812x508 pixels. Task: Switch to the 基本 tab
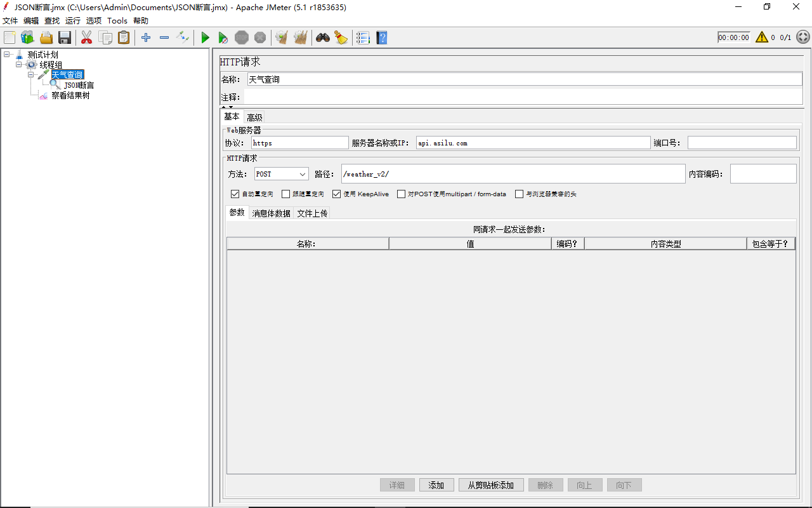[232, 116]
